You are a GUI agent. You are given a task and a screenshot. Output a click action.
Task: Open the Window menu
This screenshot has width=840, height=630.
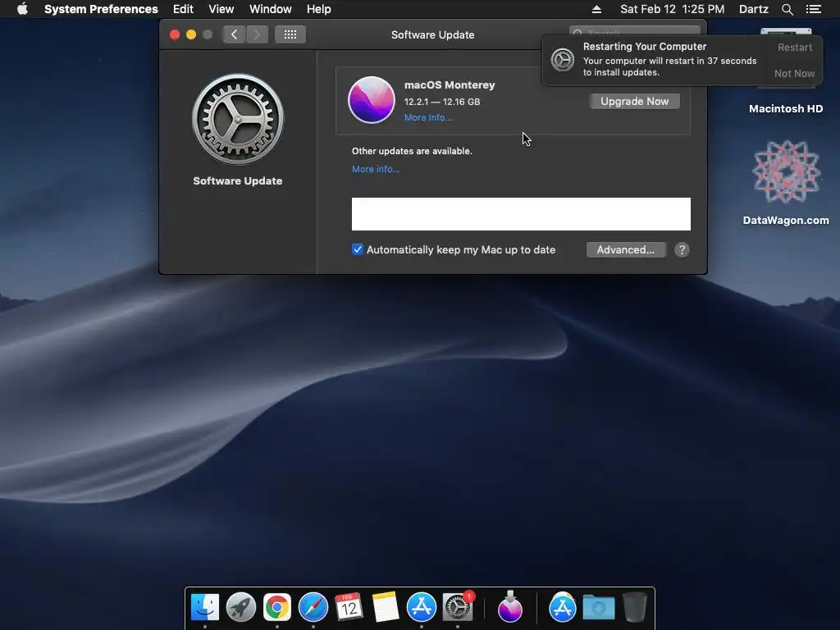271,9
